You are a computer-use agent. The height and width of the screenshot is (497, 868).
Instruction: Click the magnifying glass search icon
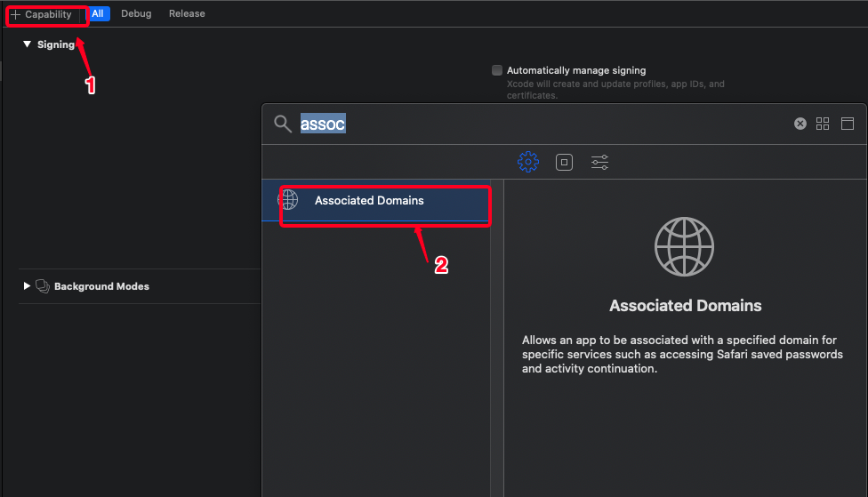coord(282,124)
